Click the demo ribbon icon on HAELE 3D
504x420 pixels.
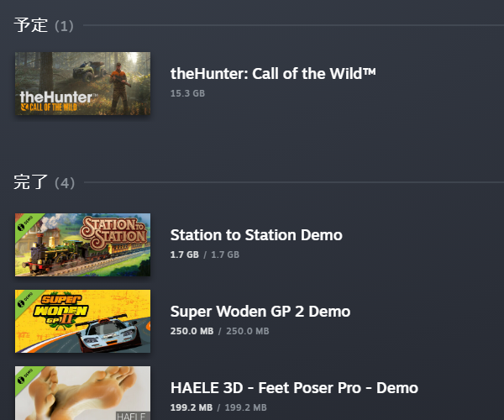[25, 376]
